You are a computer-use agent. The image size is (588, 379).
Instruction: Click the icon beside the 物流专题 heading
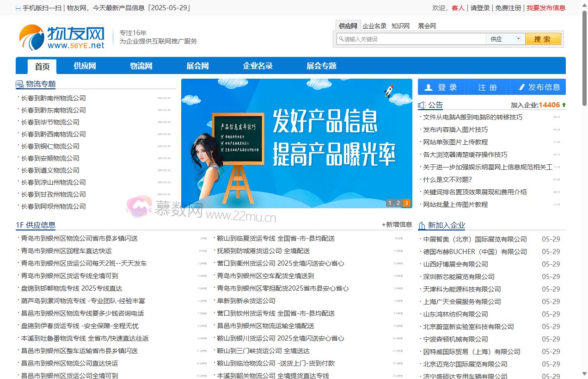click(x=19, y=84)
